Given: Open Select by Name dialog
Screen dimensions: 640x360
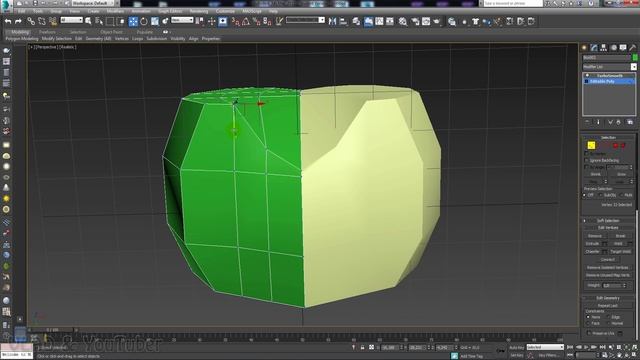Looking at the screenshot, I should [x=99, y=21].
